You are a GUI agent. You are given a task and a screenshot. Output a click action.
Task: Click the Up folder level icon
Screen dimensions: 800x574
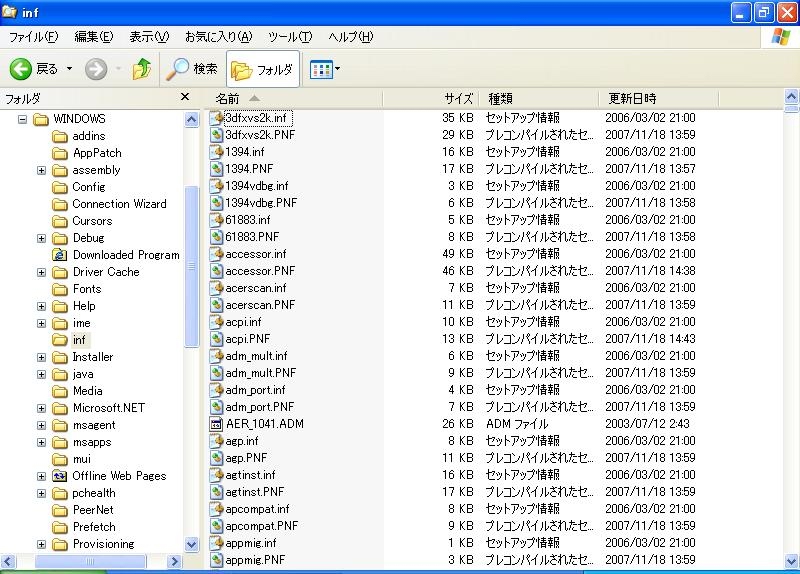(x=142, y=69)
